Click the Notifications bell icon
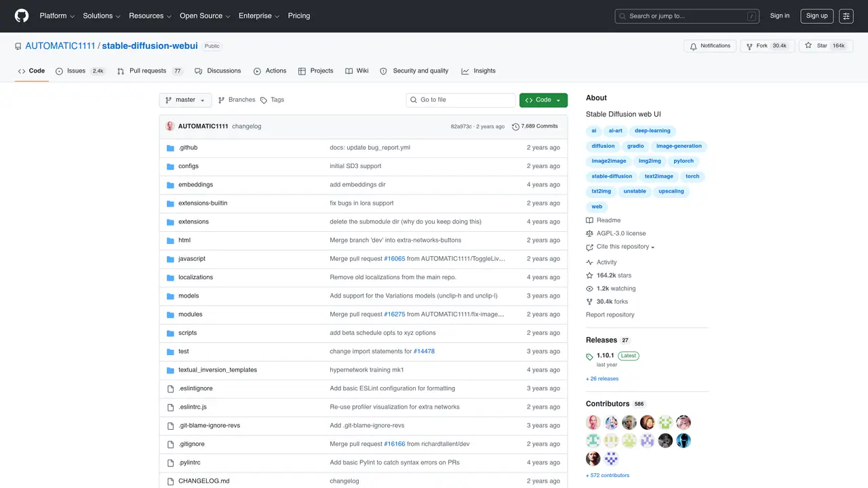868x488 pixels. (693, 46)
